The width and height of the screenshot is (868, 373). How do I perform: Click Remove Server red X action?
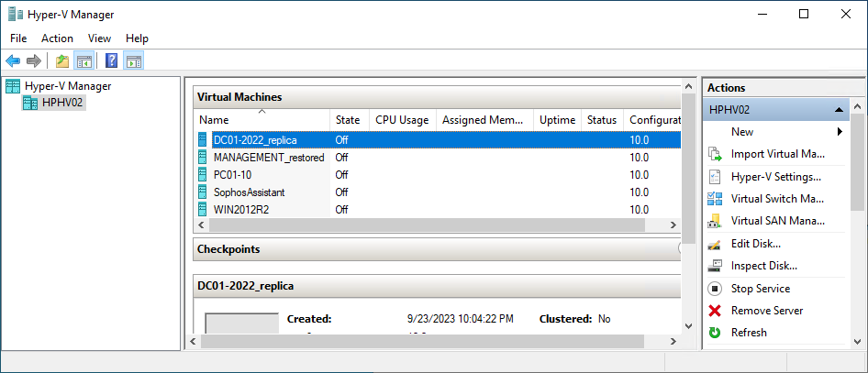(716, 311)
